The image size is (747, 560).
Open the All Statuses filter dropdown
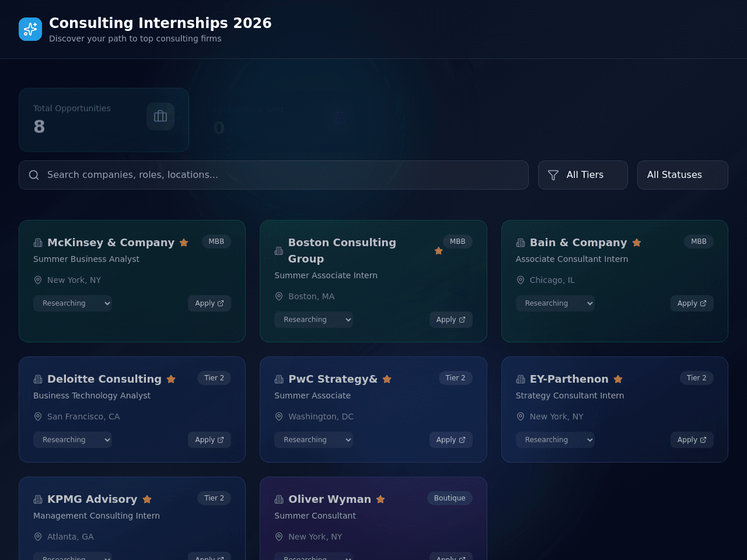683,175
